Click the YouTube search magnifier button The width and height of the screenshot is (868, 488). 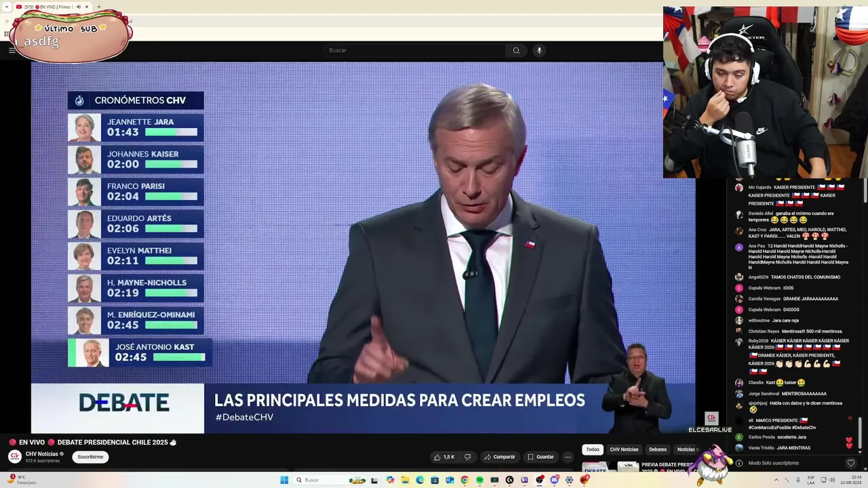pyautogui.click(x=516, y=50)
